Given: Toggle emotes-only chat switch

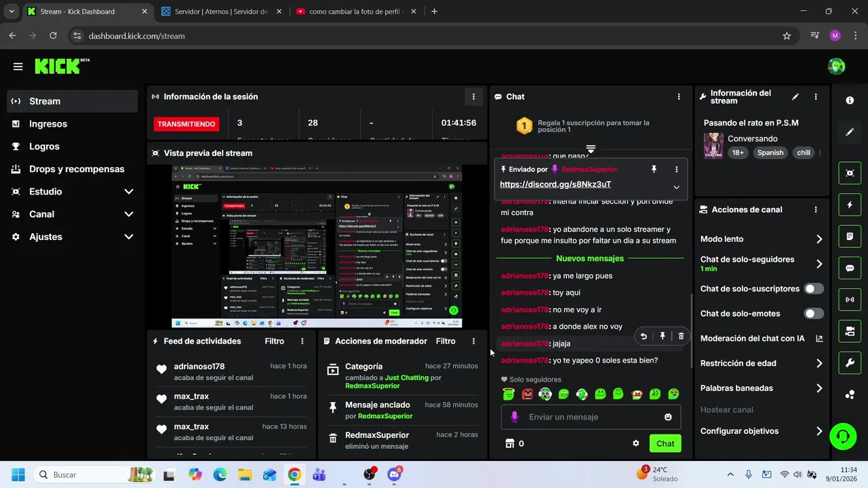Looking at the screenshot, I should click(x=814, y=314).
